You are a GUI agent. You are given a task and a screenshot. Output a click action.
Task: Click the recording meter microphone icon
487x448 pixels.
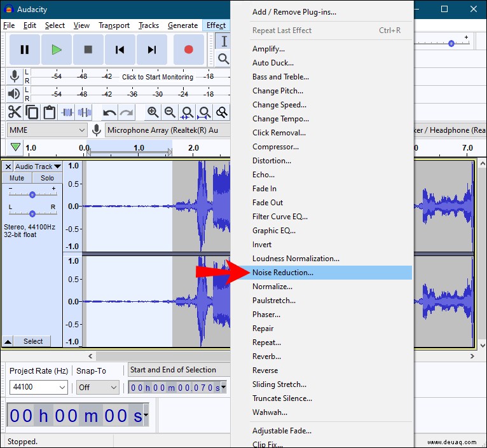pos(14,76)
